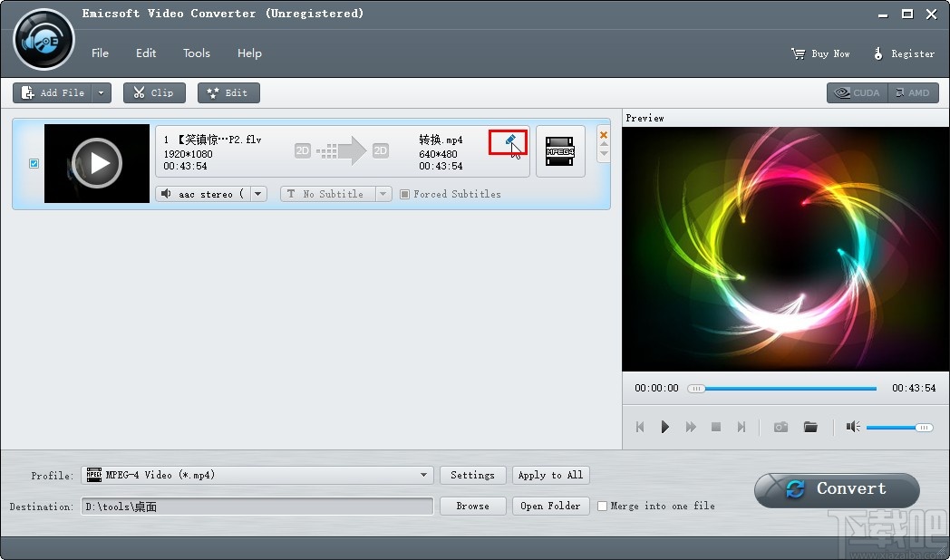
Task: Take a snapshot with the camera icon
Action: click(x=781, y=427)
